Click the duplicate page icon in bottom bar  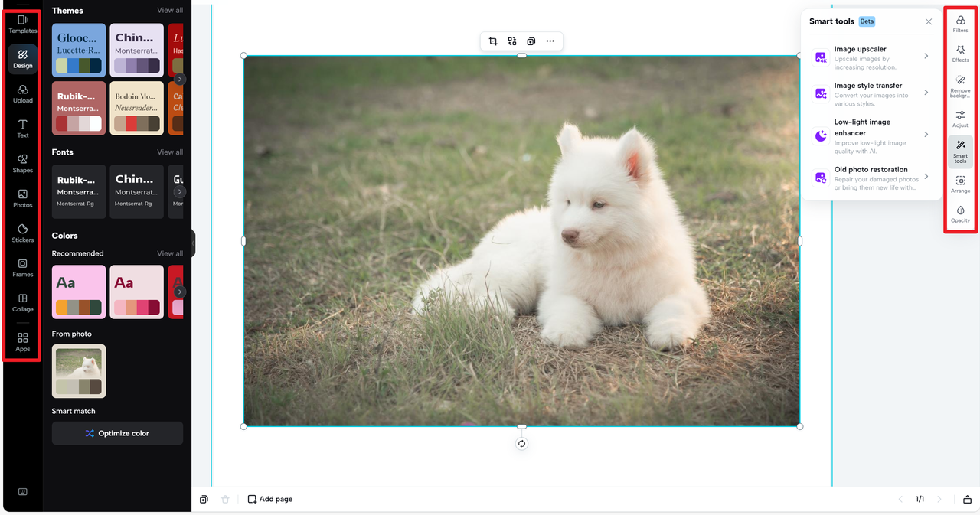(x=204, y=499)
